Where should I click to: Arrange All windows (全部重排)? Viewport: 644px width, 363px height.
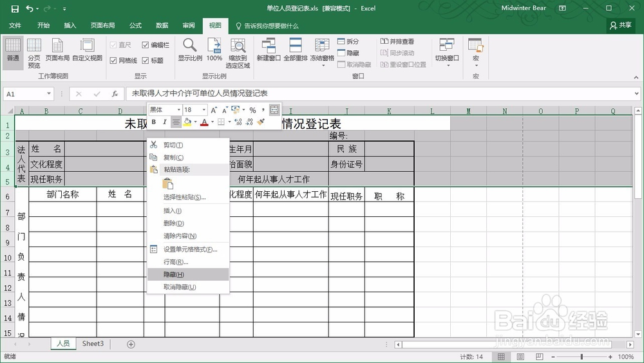pyautogui.click(x=296, y=50)
